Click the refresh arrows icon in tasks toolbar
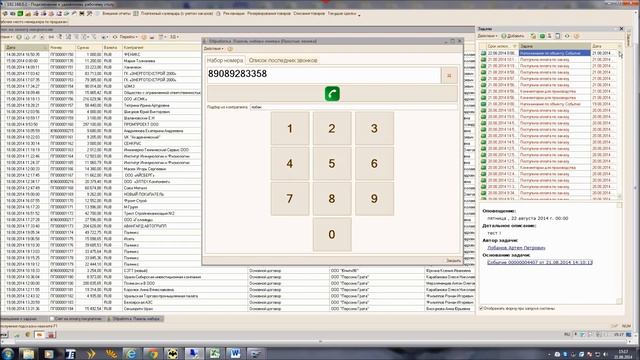The width and height of the screenshot is (640, 360). tap(567, 36)
